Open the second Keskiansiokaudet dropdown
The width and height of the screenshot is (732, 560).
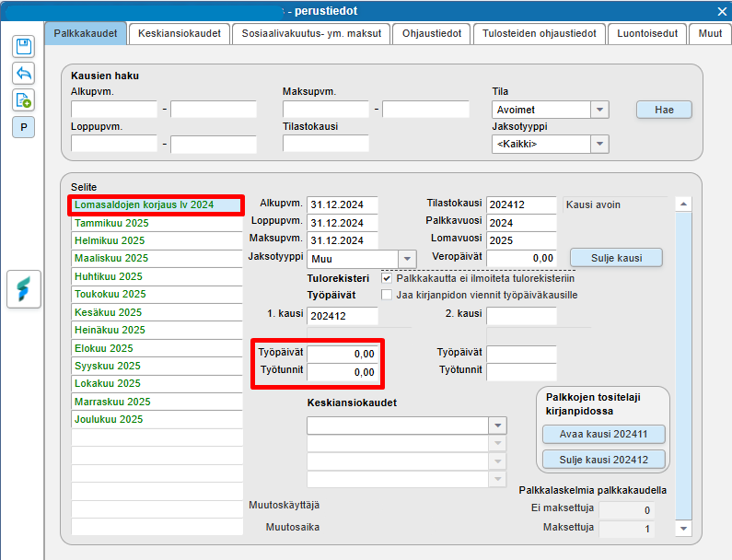pyautogui.click(x=497, y=443)
